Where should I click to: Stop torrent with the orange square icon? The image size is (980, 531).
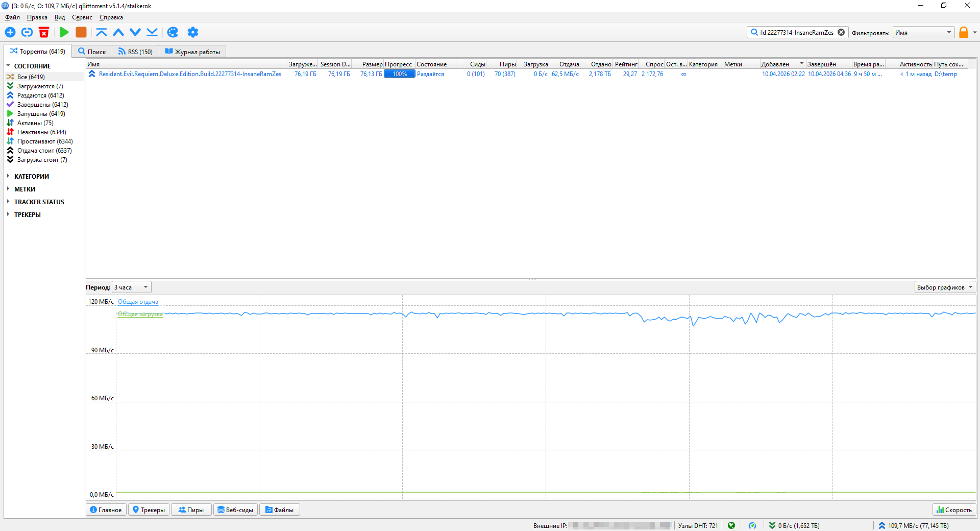[x=81, y=32]
